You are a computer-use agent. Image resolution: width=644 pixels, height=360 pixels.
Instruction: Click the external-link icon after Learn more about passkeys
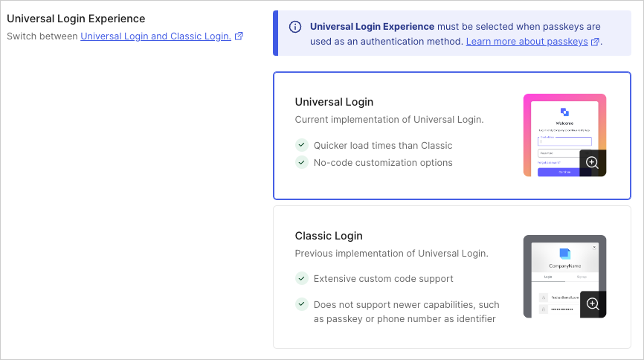pos(595,42)
